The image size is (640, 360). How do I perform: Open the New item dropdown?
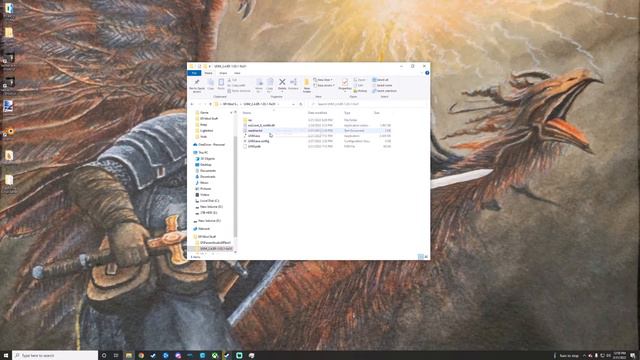point(323,80)
